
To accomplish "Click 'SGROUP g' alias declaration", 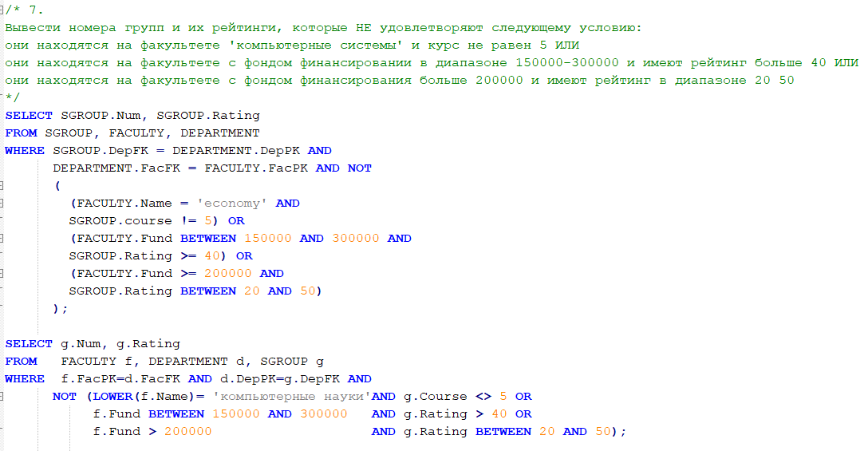I will [x=292, y=362].
